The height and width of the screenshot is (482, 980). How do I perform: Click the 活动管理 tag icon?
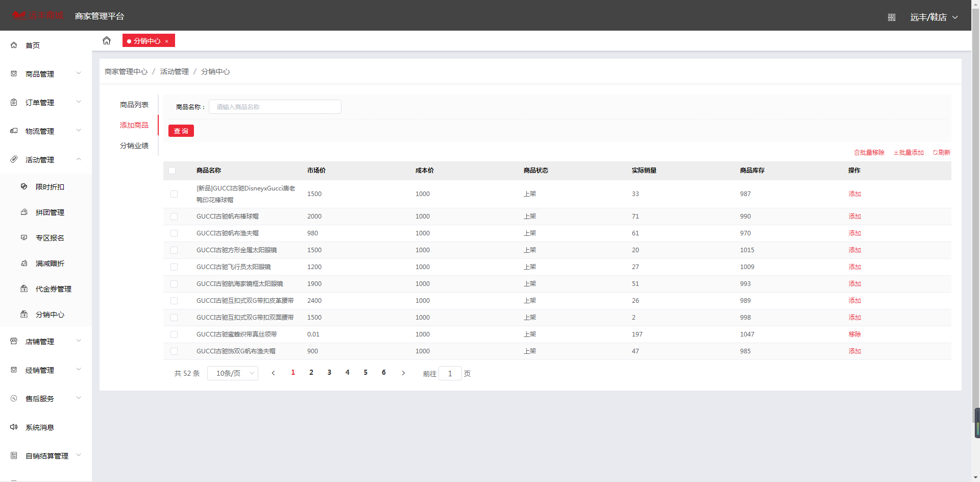(14, 159)
